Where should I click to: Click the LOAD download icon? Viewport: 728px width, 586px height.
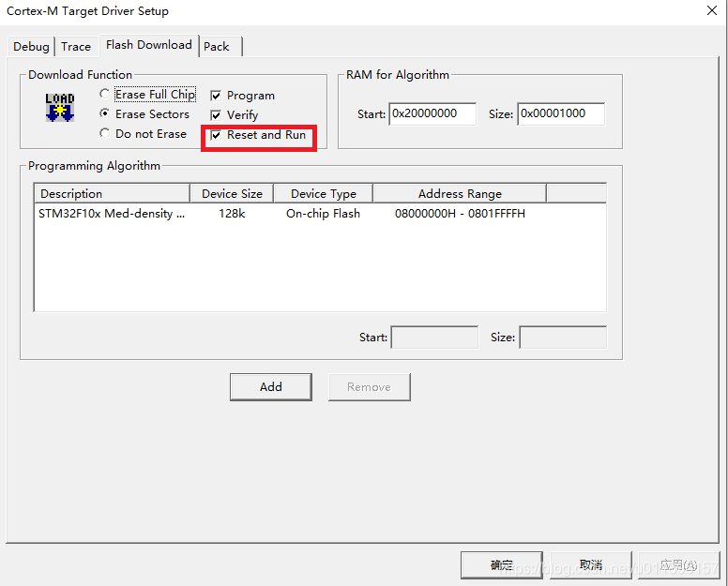click(x=60, y=107)
